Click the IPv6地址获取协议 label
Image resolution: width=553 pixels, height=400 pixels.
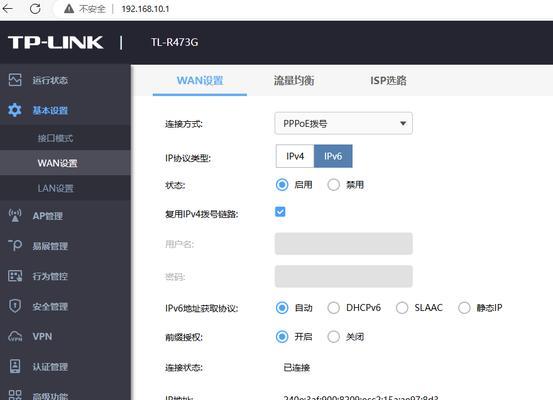point(202,308)
